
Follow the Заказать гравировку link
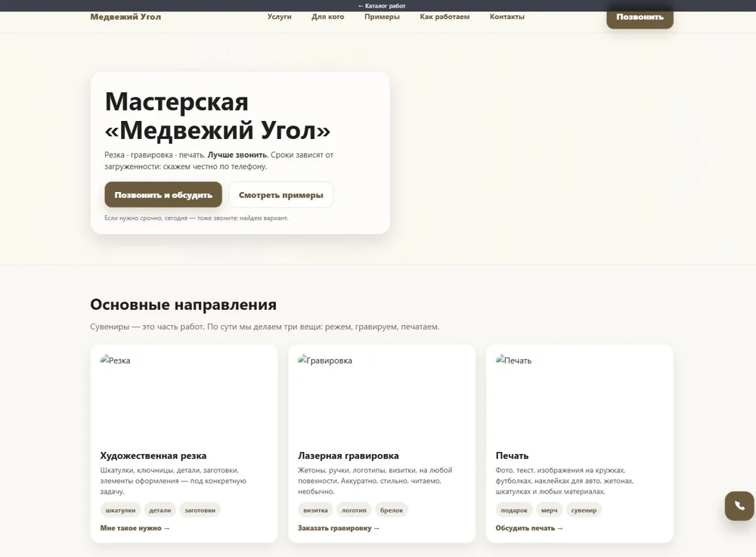339,528
